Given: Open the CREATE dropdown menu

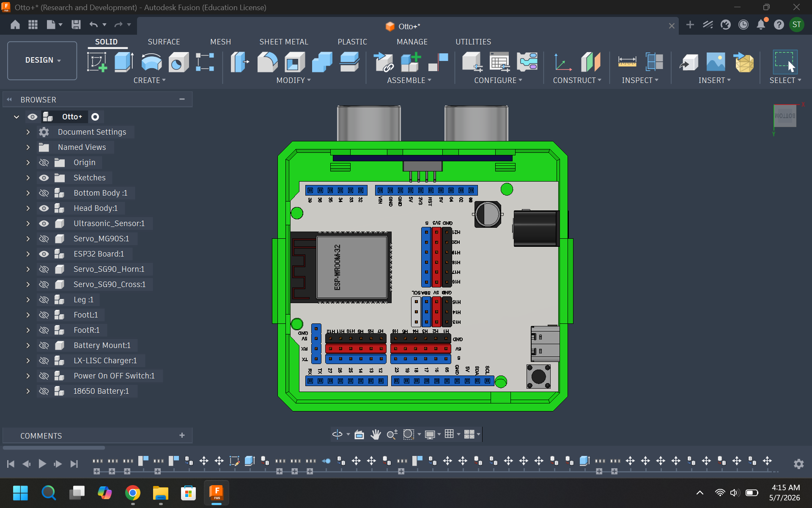Looking at the screenshot, I should click(149, 80).
